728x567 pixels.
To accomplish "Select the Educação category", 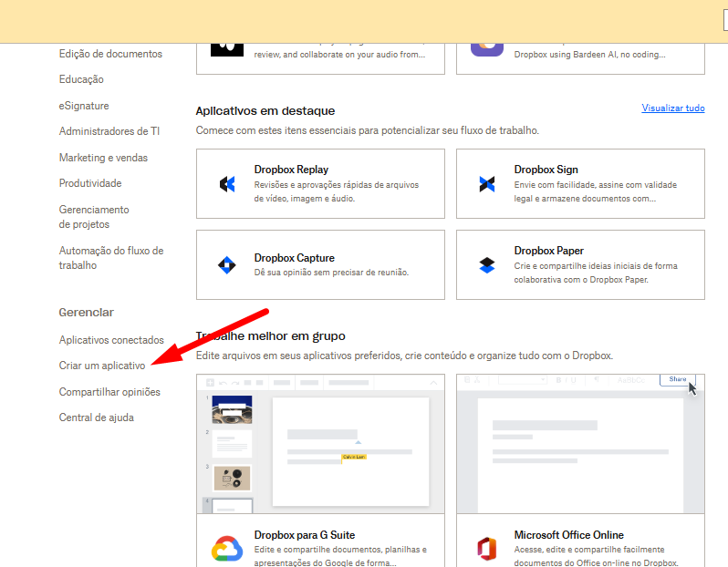I will click(81, 79).
